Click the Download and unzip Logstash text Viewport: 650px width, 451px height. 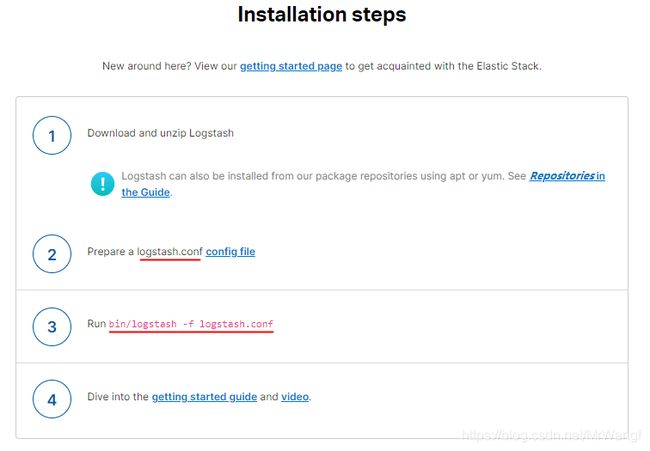tap(160, 133)
